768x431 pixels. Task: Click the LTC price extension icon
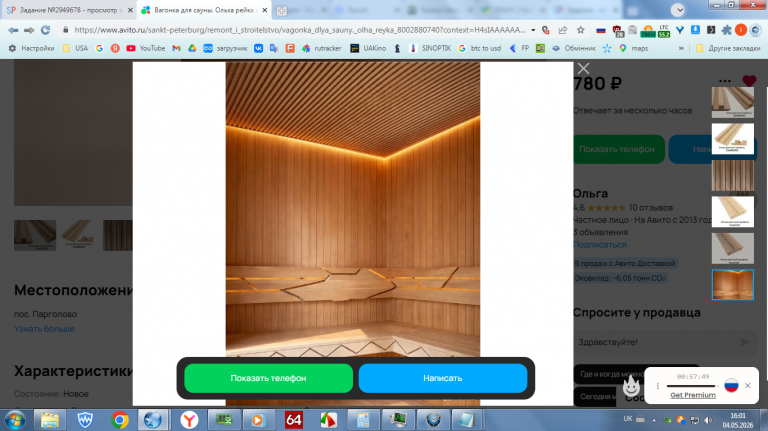pos(664,30)
